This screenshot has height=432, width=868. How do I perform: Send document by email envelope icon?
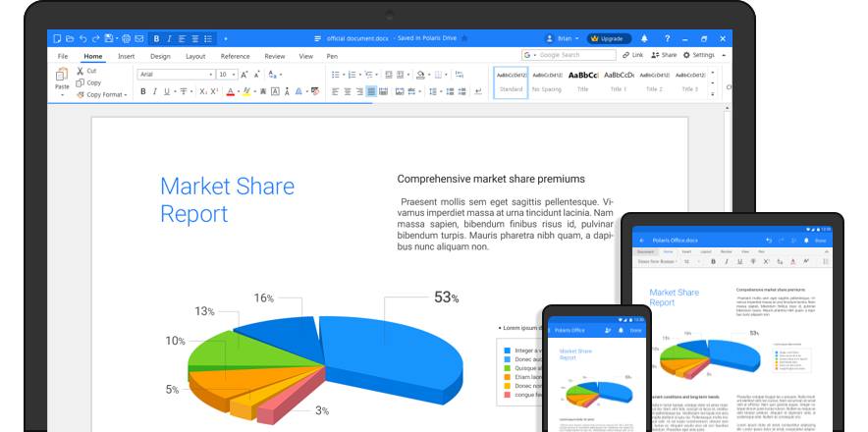pos(139,38)
